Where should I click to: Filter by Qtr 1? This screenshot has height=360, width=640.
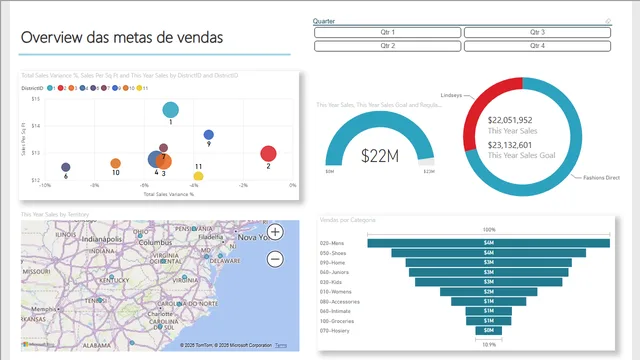[x=387, y=32]
